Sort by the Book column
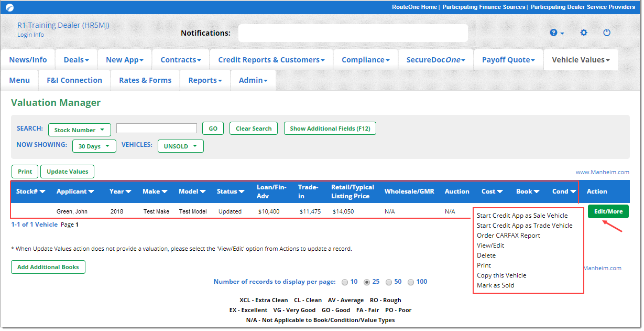 [x=528, y=191]
